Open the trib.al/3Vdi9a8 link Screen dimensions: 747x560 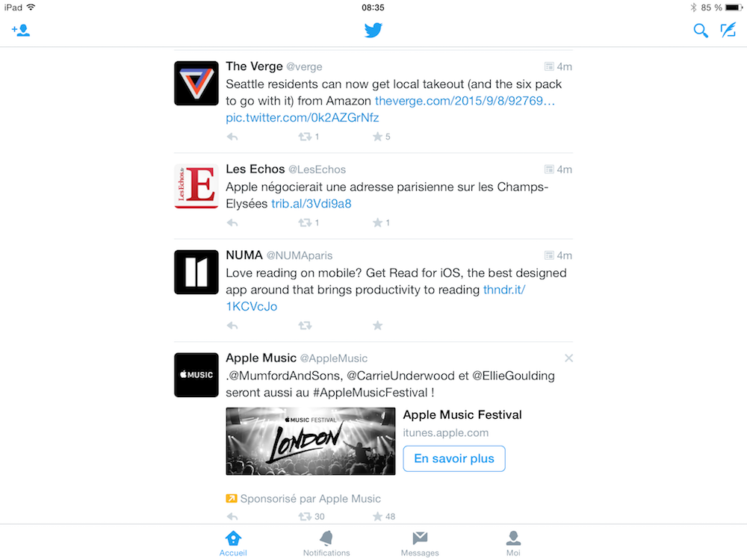[x=311, y=204]
